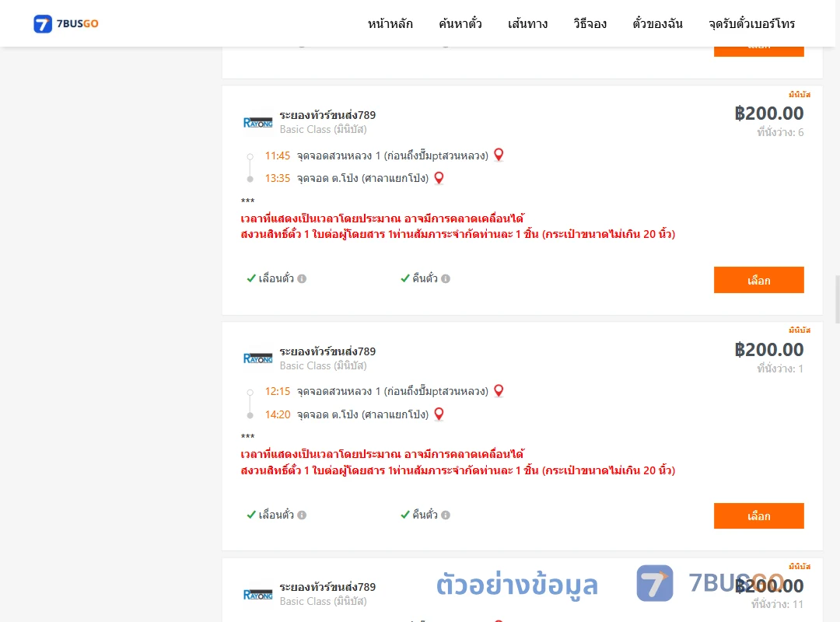Click ที่นั่งว่าง: 11 seat availability text
The image size is (840, 622).
click(777, 604)
